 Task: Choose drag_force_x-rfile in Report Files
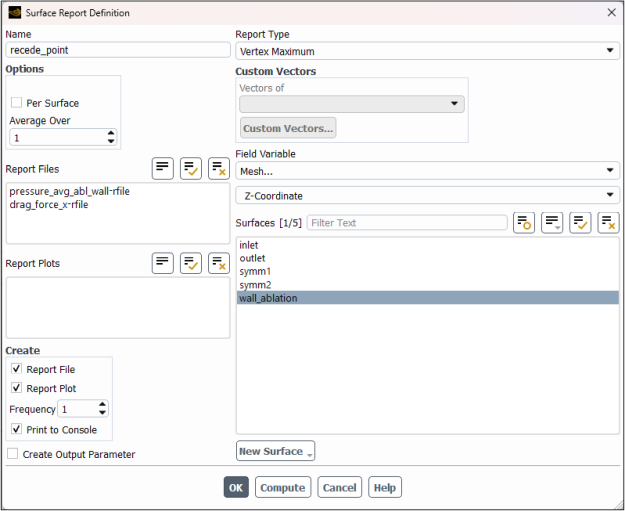[x=49, y=204]
